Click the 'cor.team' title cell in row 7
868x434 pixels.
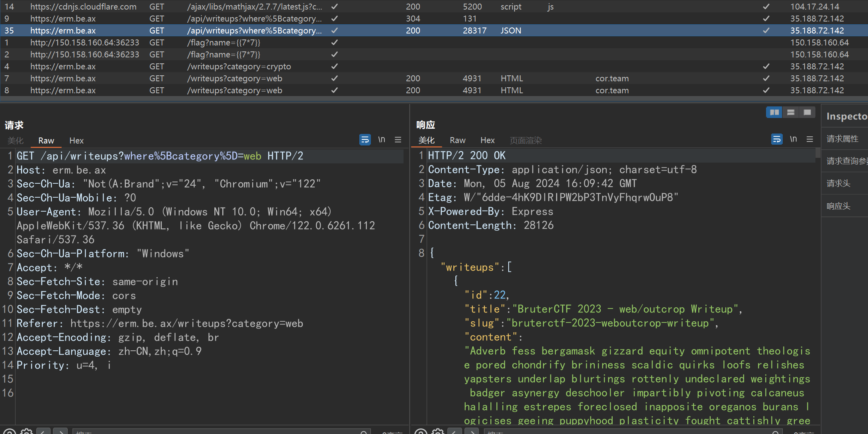(612, 79)
